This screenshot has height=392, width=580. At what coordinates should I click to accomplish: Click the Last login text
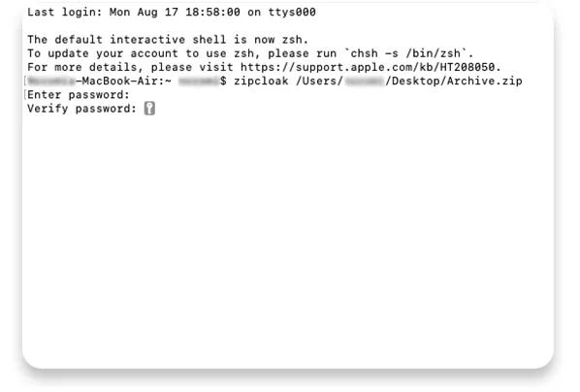pyautogui.click(x=65, y=13)
